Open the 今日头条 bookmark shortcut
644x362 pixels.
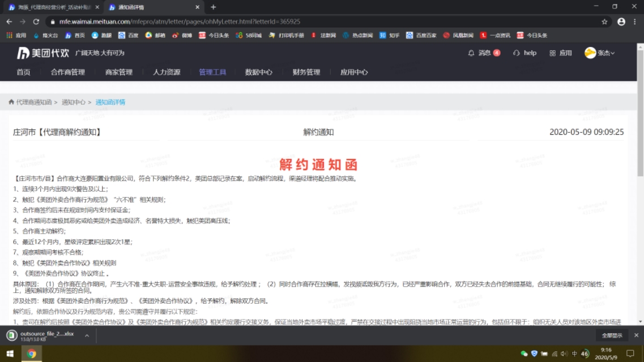214,35
